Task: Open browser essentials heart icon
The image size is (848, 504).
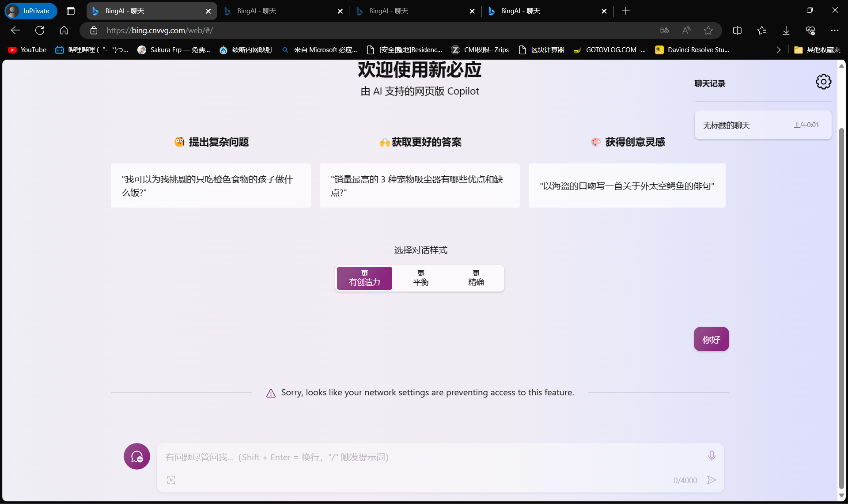Action: [x=810, y=30]
